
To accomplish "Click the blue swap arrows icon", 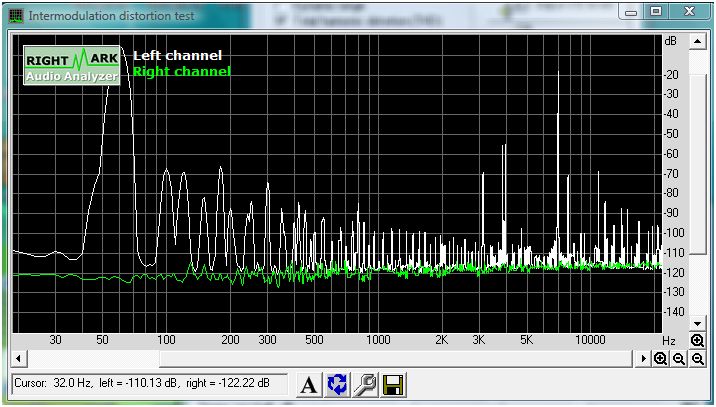I will 338,385.
